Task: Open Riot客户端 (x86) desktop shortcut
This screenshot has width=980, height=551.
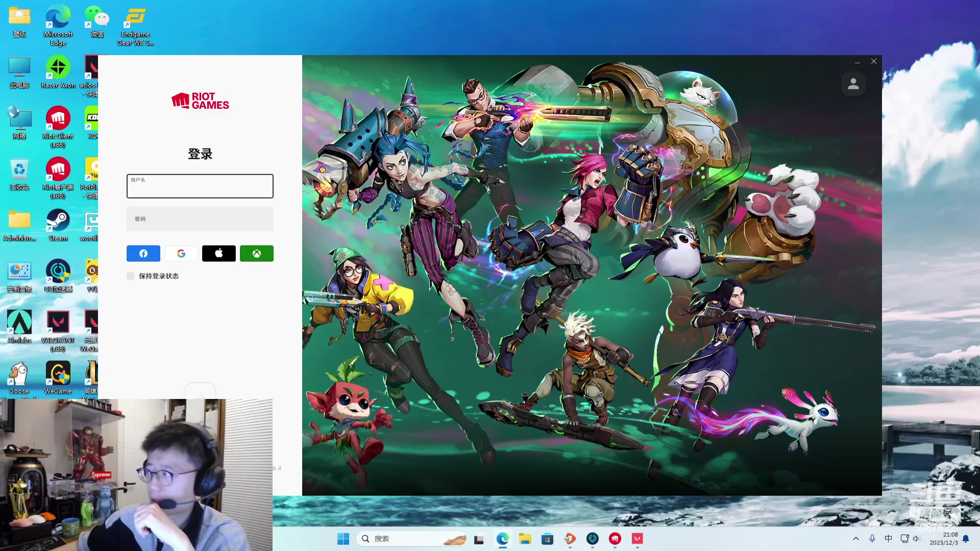Action: 58,179
